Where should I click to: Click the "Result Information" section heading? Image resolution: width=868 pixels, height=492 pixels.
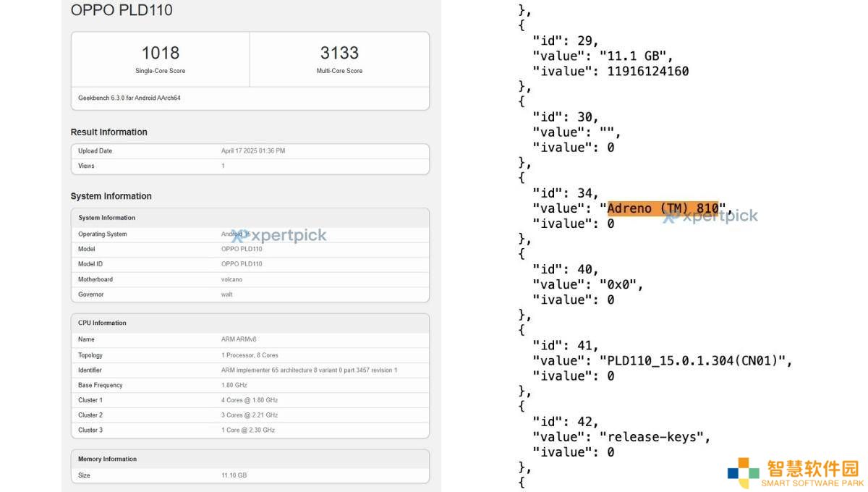pyautogui.click(x=109, y=132)
